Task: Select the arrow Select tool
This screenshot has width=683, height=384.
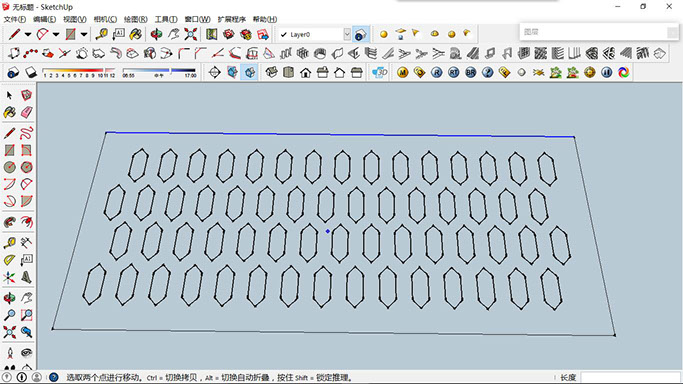Action: coord(9,95)
